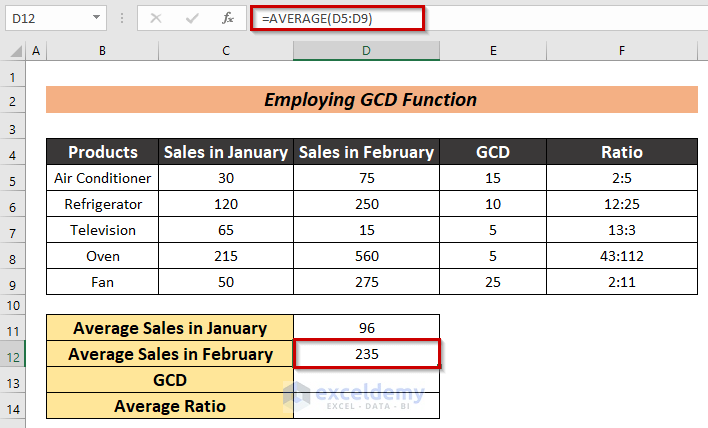Expand the Name Box dropdown arrow
Viewport: 708px width, 428px height.
pyautogui.click(x=96, y=18)
